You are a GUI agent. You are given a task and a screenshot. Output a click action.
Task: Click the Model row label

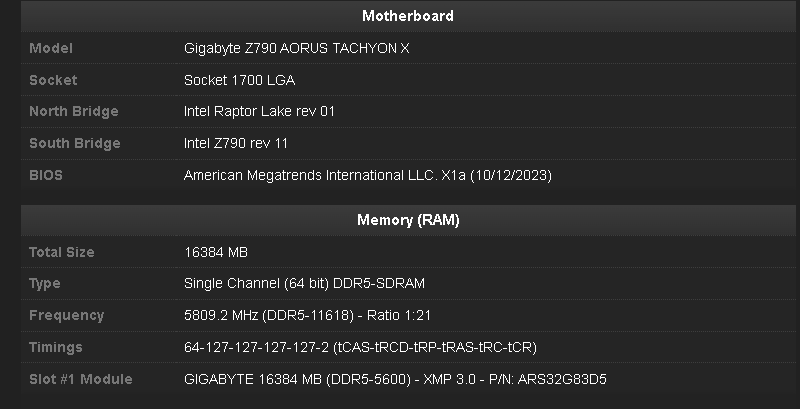pyautogui.click(x=51, y=48)
